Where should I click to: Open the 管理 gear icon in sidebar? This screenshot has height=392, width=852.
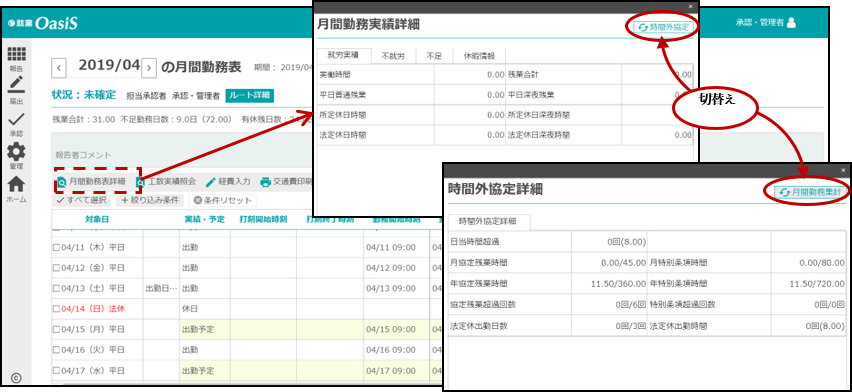16,151
